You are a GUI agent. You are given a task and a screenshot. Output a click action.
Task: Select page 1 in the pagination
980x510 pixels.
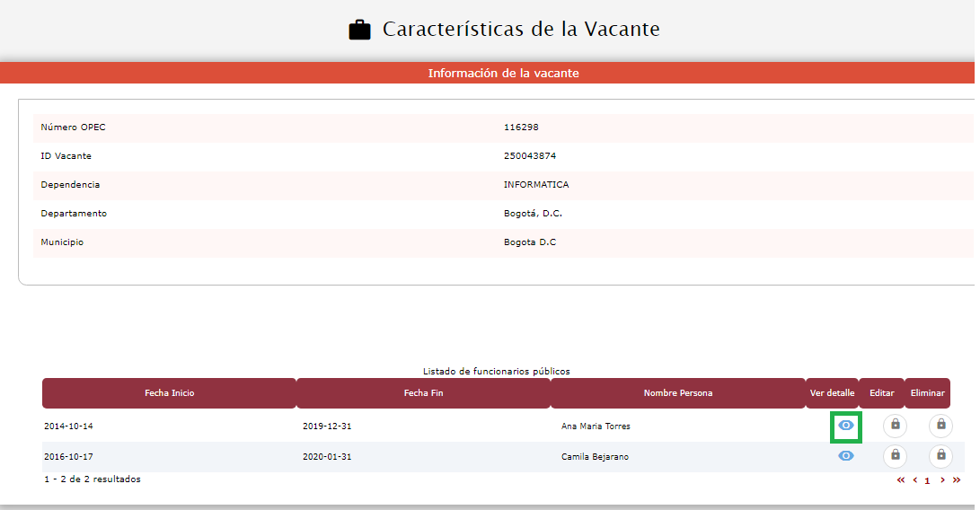click(x=927, y=481)
